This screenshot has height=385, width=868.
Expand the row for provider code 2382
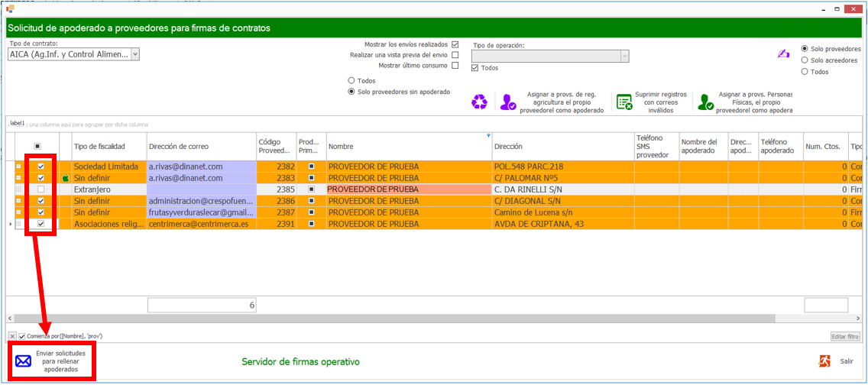(19, 167)
